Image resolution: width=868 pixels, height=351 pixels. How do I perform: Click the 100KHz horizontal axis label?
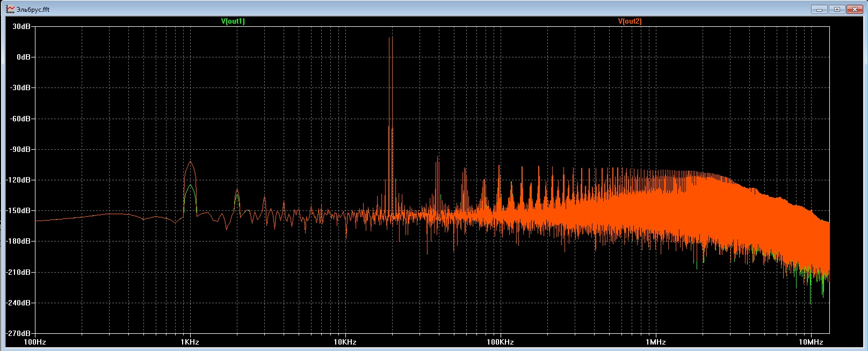coord(500,342)
